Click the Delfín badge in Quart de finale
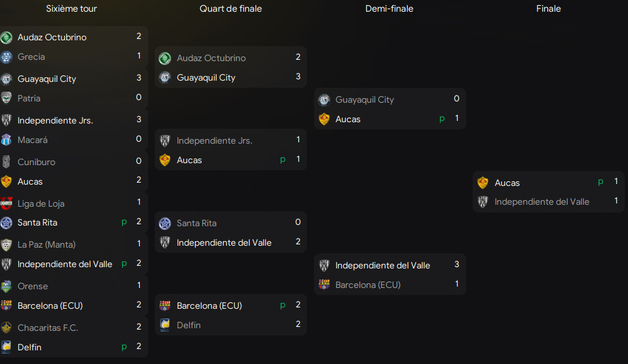This screenshot has height=364, width=628. tap(165, 325)
